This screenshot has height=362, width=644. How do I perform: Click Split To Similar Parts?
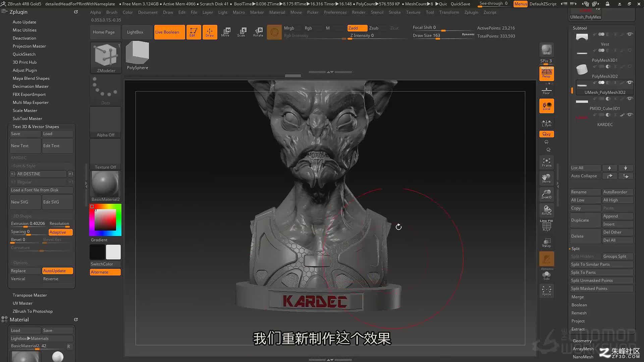tap(601, 264)
